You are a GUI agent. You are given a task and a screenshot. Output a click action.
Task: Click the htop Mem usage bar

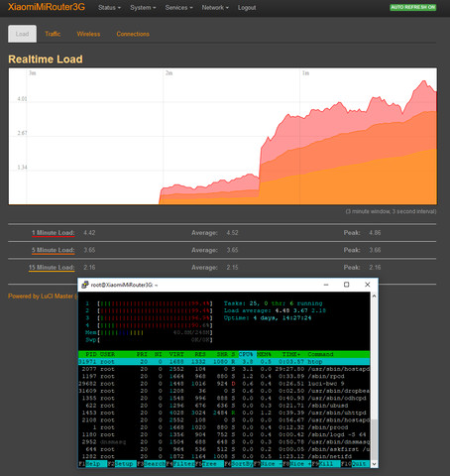point(149,332)
